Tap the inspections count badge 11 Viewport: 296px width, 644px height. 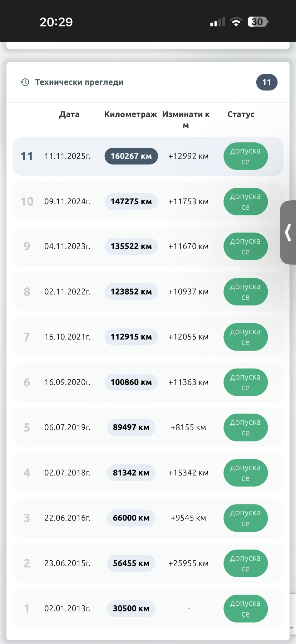267,82
